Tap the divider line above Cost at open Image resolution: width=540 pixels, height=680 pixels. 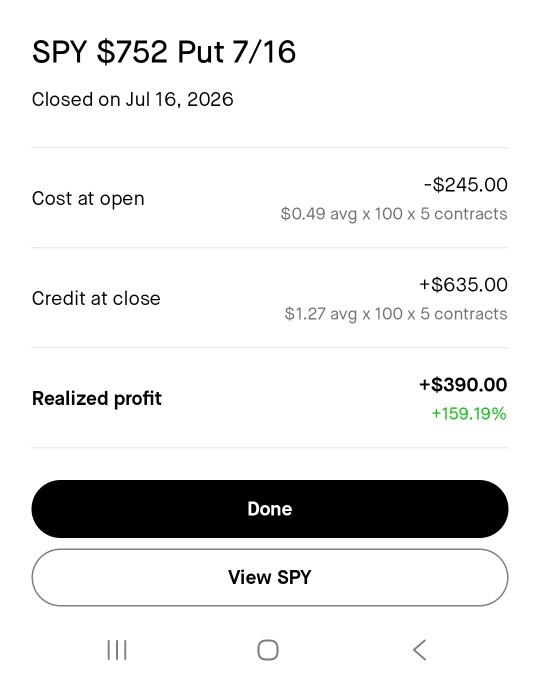click(270, 147)
